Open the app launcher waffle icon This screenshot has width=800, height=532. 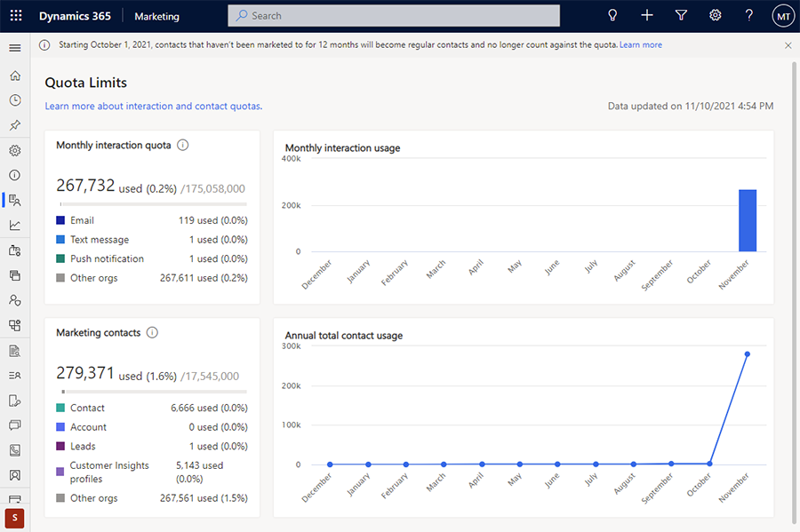(x=15, y=15)
